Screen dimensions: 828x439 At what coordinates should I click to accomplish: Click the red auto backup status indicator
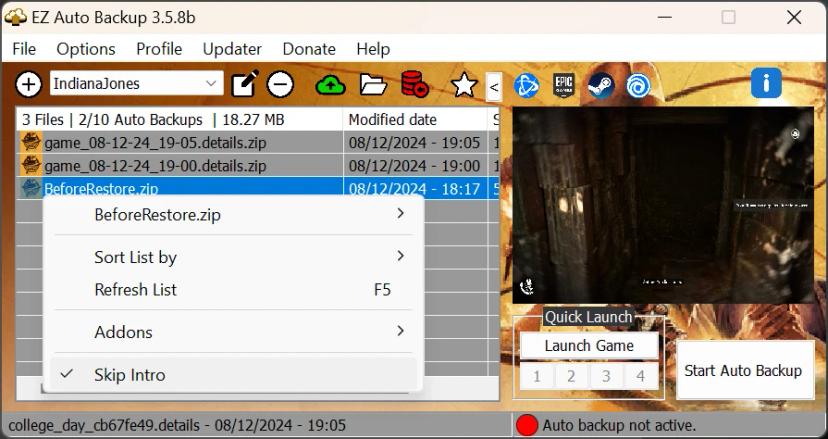(527, 425)
